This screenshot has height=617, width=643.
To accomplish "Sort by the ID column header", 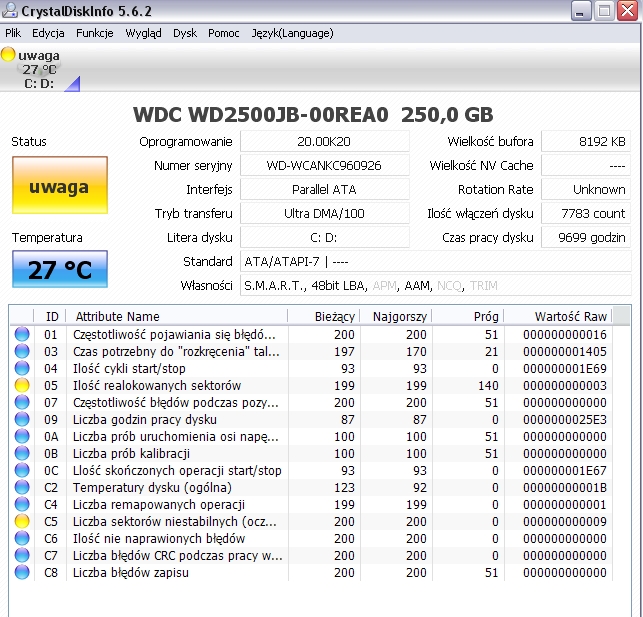I will (x=52, y=316).
